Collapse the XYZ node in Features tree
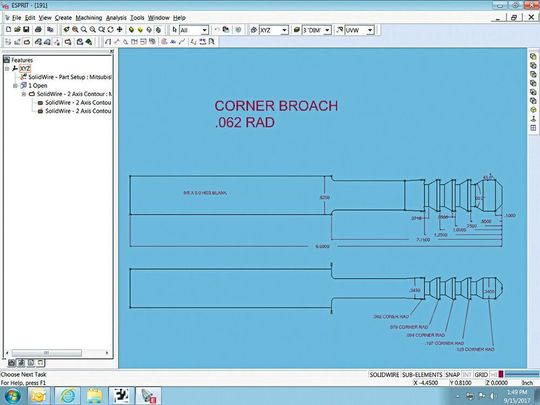 pos(7,69)
